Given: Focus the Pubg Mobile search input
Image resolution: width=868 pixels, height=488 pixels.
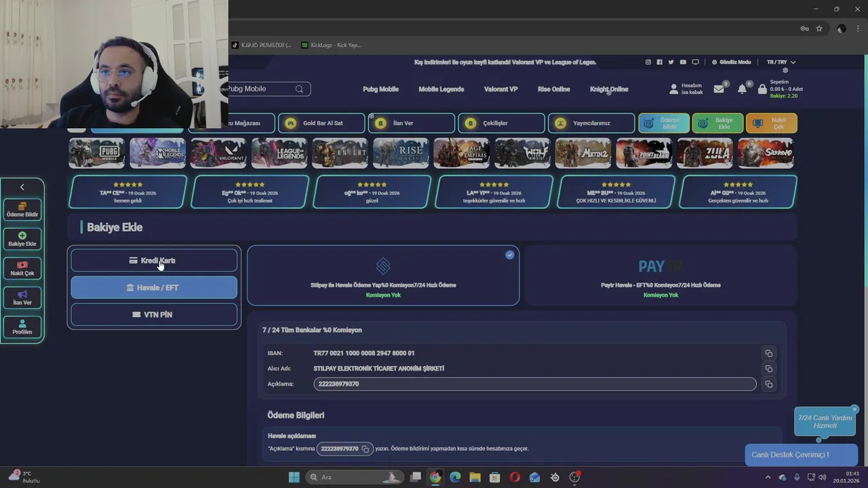Looking at the screenshot, I should pos(261,89).
